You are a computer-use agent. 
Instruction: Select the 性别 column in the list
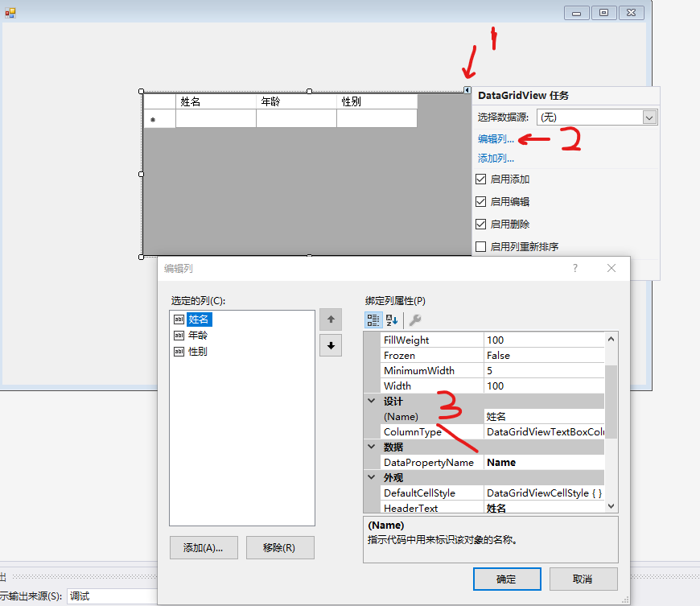point(197,351)
